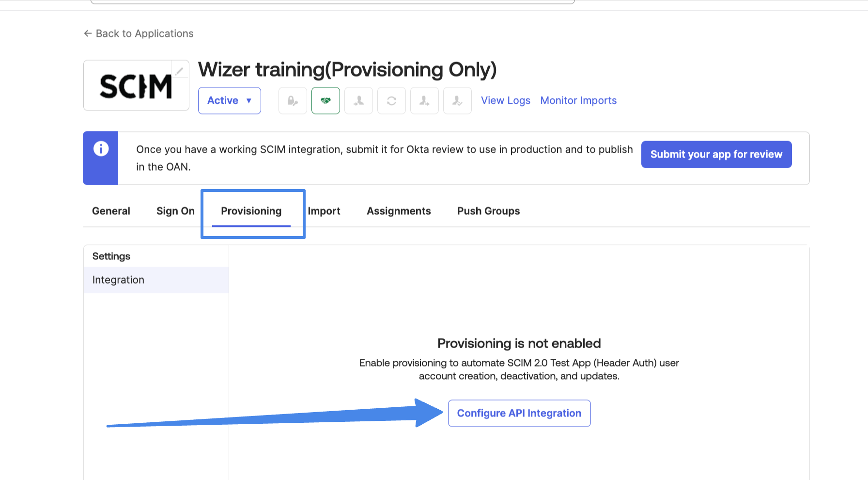The width and height of the screenshot is (868, 480).
Task: Click the green handshake icon
Action: tap(325, 101)
